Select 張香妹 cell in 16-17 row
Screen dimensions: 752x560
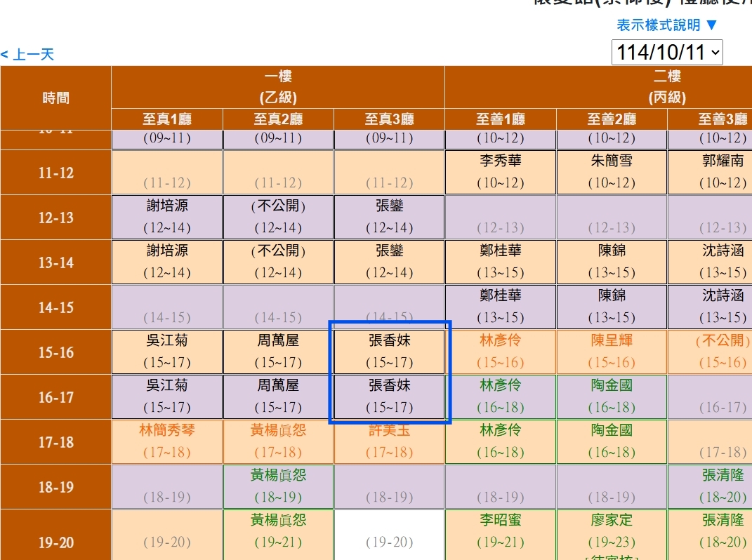coord(390,396)
